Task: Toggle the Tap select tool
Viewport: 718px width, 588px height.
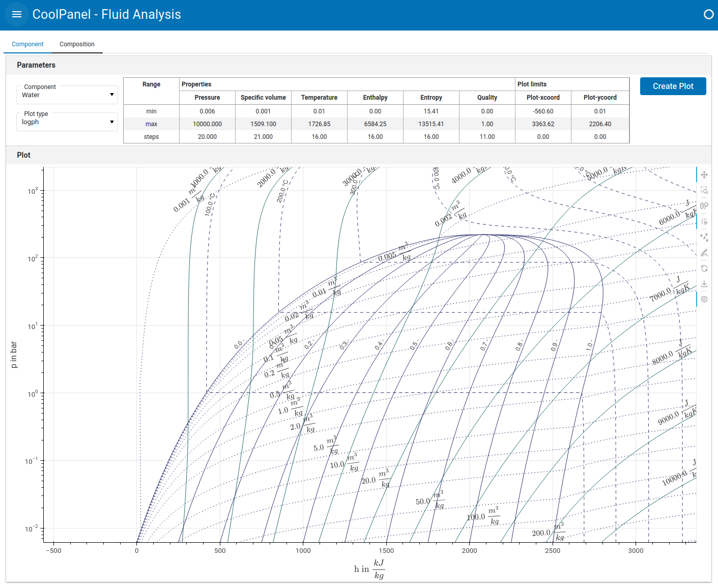Action: [x=704, y=222]
